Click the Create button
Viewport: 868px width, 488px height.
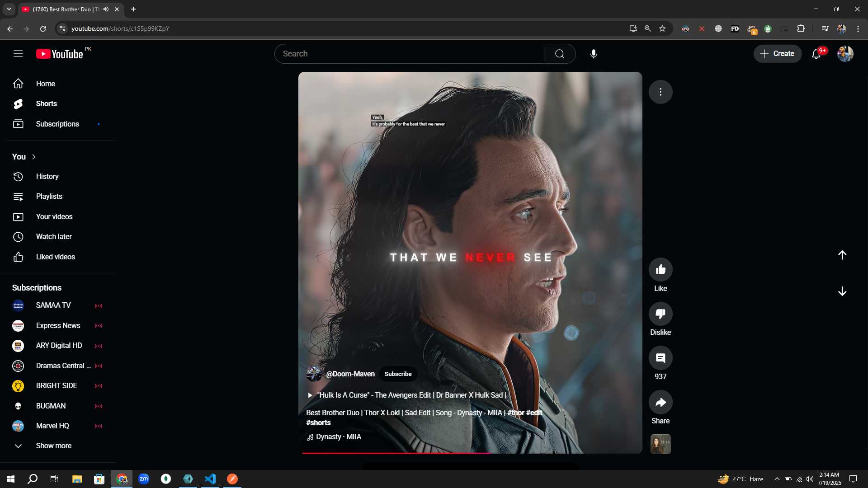point(777,54)
